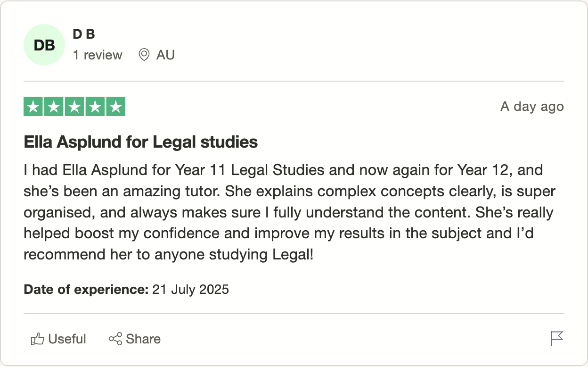Open the "Ella Asplund for Legal studies" review title

point(141,142)
